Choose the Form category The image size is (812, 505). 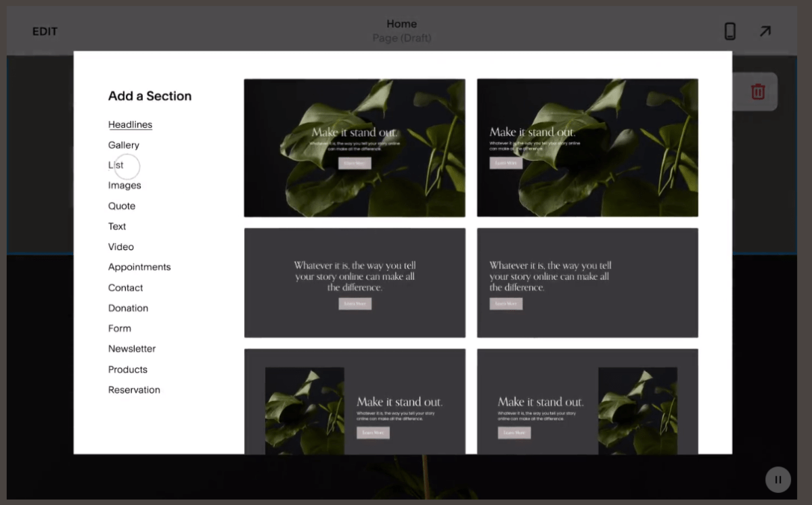click(119, 328)
